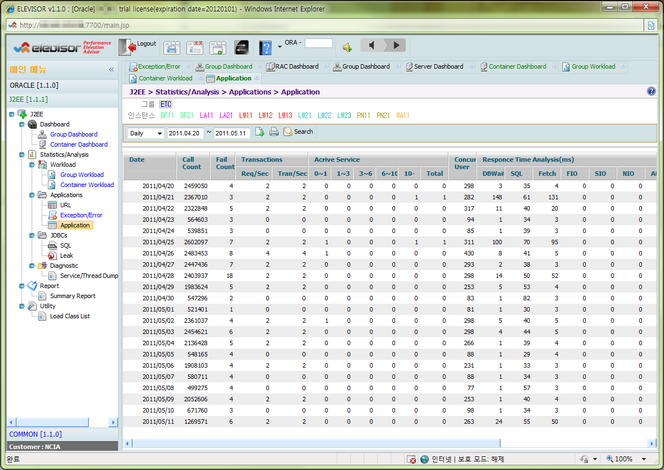Click the export to file icon
Screen dimensions: 664x470
[x=260, y=132]
